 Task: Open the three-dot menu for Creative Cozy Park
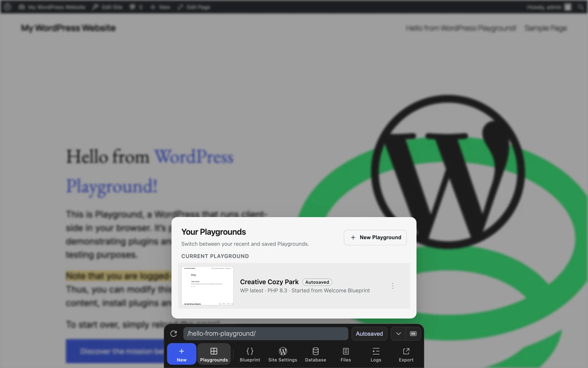(x=393, y=286)
